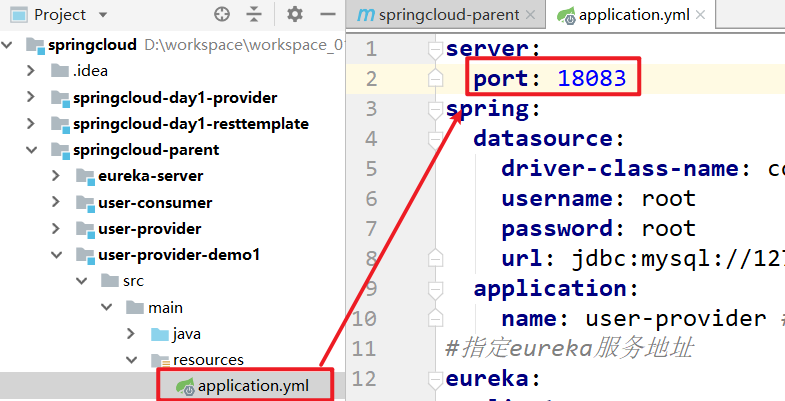Viewport: 785px width, 401px height.
Task: Open the Project view dropdown
Action: tap(102, 15)
